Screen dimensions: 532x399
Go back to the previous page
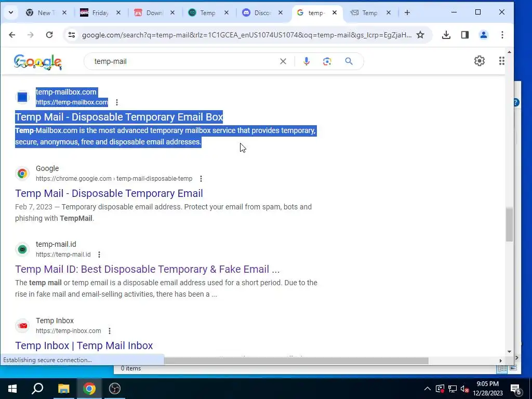(12, 35)
